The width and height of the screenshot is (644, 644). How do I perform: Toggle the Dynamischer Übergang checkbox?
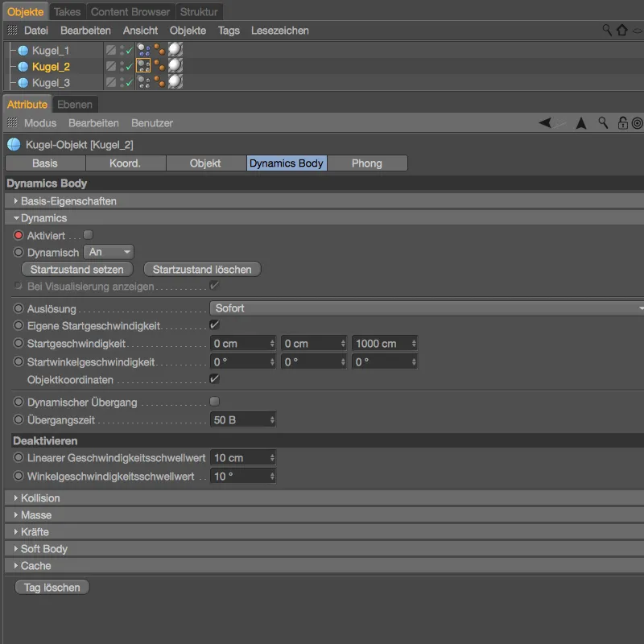pos(214,402)
